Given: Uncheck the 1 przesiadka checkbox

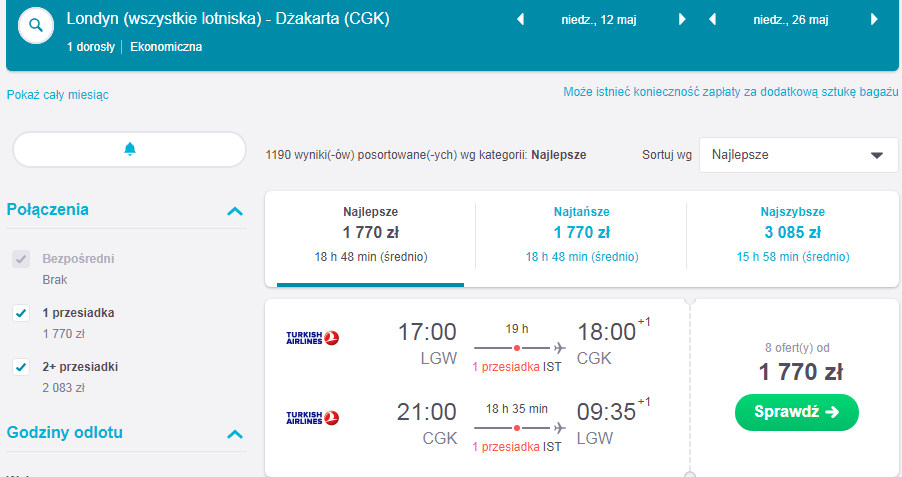Looking at the screenshot, I should coord(21,313).
